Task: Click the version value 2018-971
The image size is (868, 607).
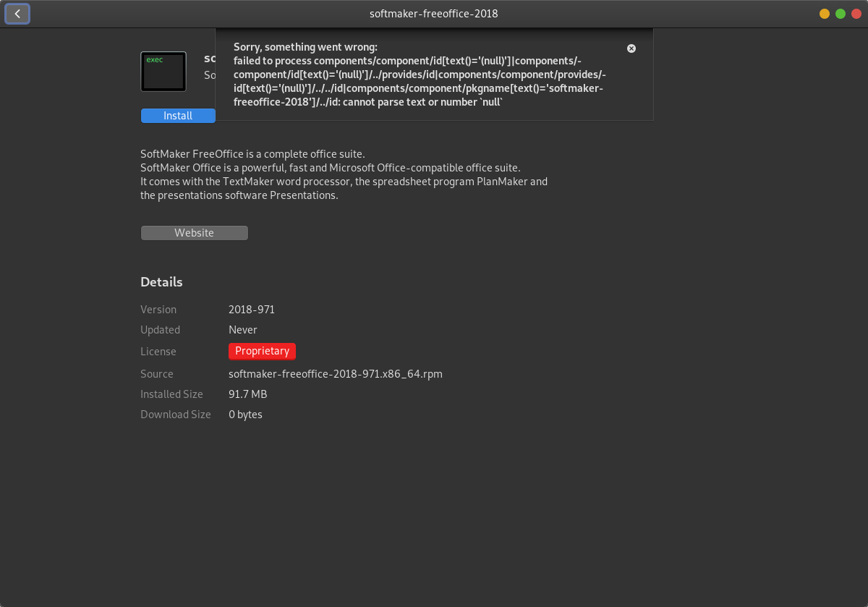Action: point(251,310)
